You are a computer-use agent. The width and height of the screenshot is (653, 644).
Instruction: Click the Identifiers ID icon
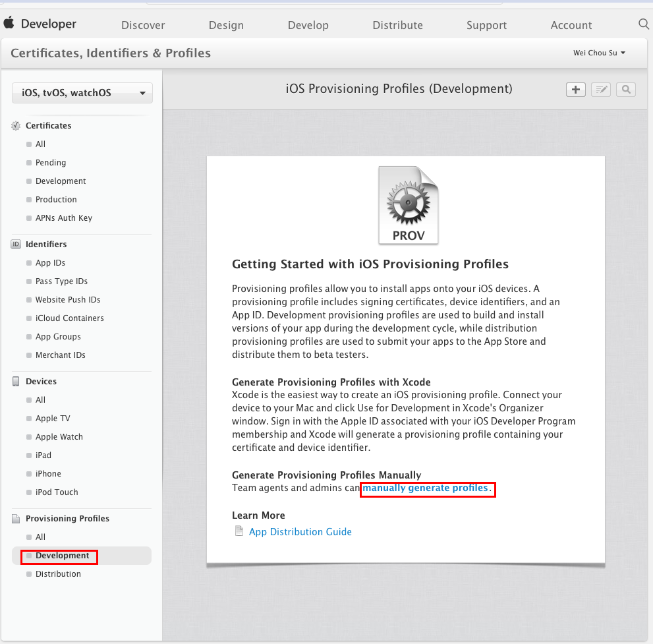pos(16,244)
